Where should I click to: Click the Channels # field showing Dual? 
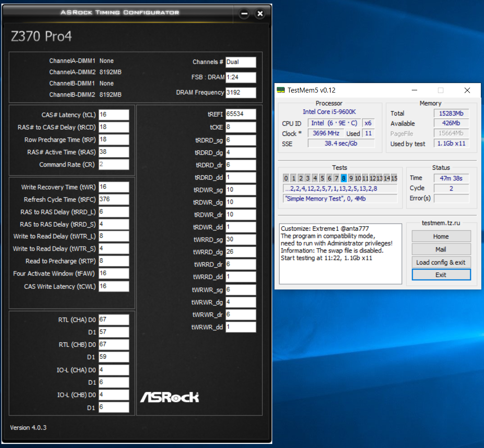(241, 62)
